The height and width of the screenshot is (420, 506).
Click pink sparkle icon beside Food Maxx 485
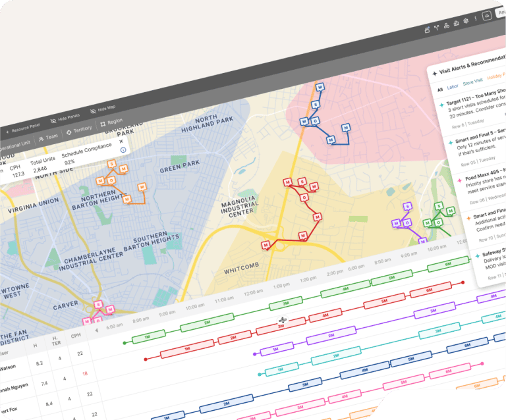pyautogui.click(x=460, y=180)
